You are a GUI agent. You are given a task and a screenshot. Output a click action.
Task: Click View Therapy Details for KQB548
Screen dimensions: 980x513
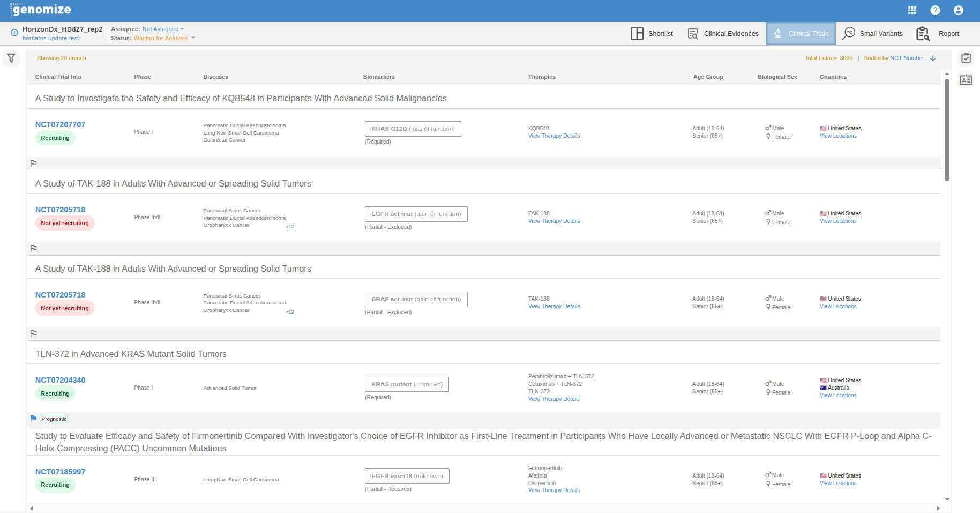pos(553,136)
